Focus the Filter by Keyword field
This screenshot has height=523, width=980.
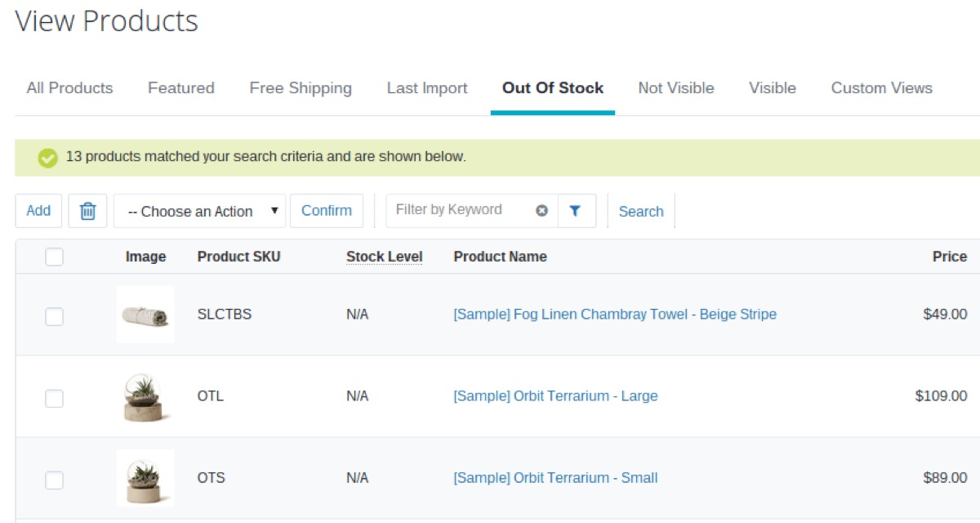461,210
